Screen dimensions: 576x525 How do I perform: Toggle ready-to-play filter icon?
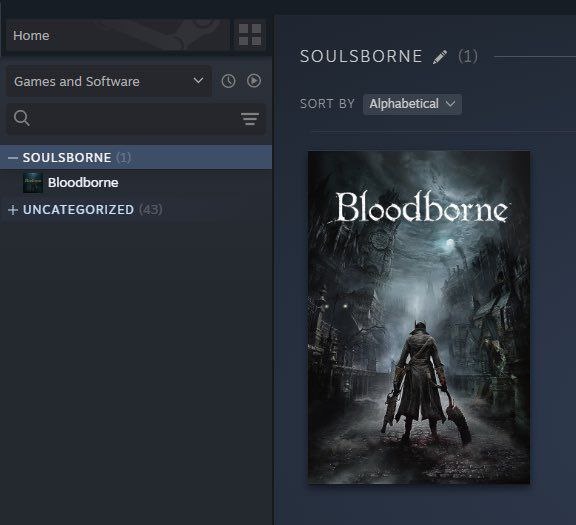254,80
